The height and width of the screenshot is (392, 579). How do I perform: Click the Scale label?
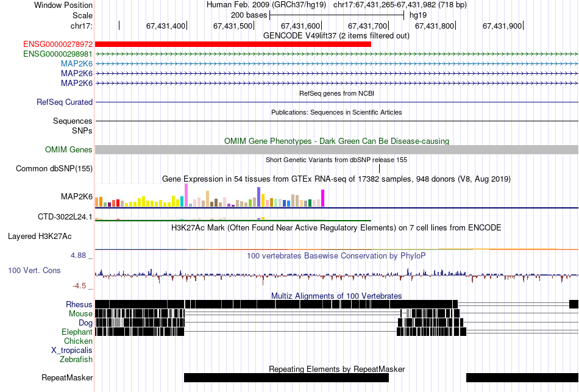tap(83, 15)
